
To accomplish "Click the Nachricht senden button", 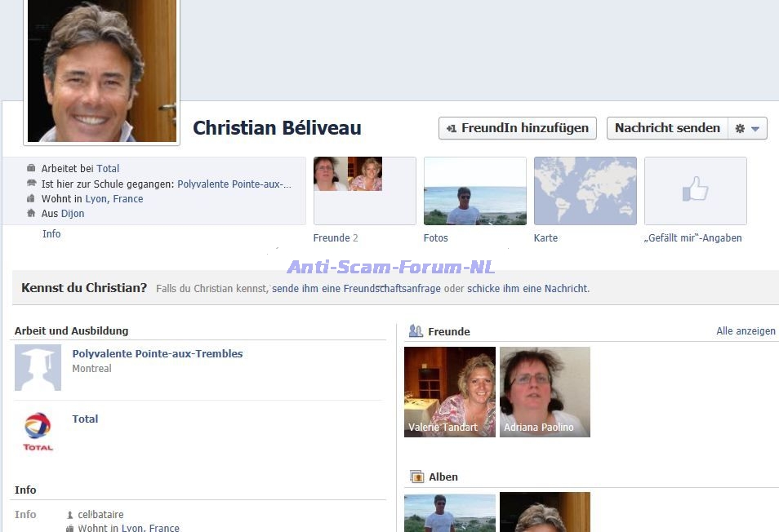I will point(667,128).
